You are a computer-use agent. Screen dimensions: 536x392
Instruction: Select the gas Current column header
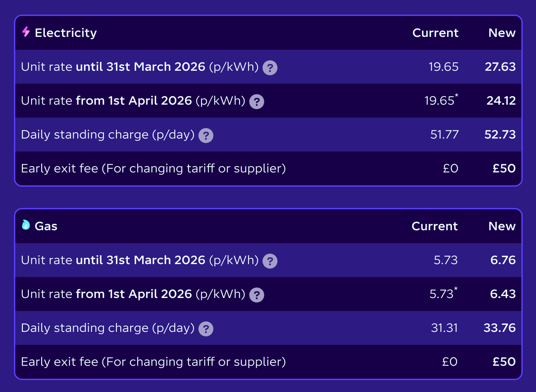pos(434,226)
